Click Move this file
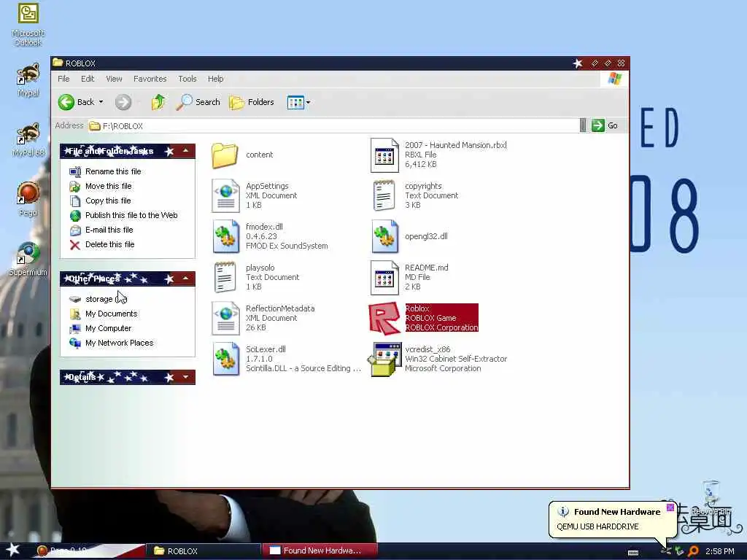Screen dimensions: 747x560 [101, 186]
